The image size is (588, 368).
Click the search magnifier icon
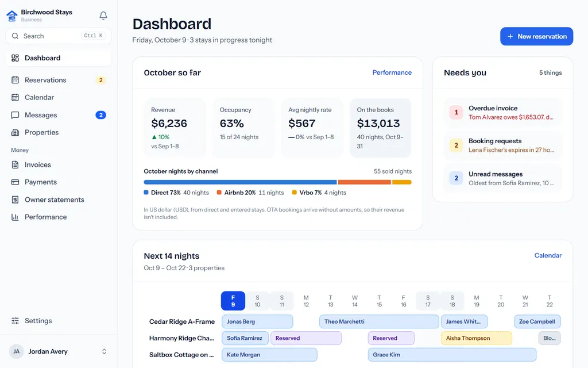[x=15, y=36]
